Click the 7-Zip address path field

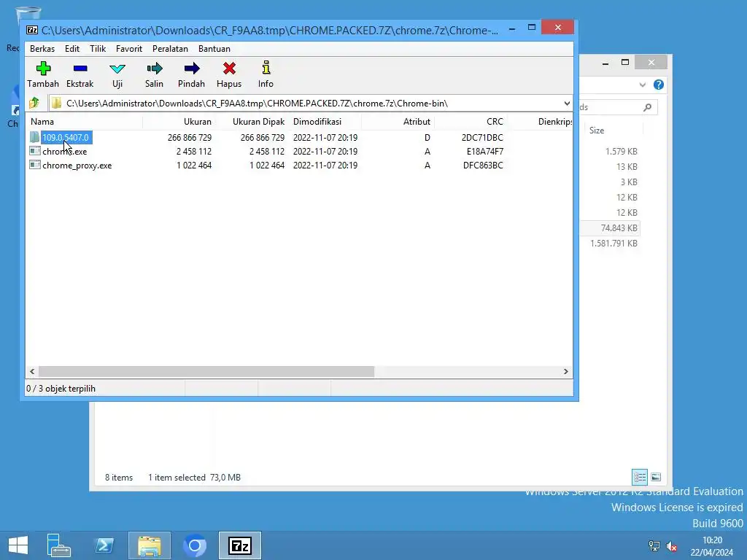(x=305, y=104)
